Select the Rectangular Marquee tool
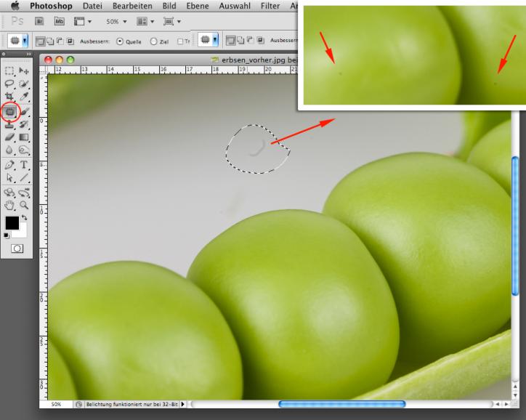The image size is (526, 420). tap(9, 70)
